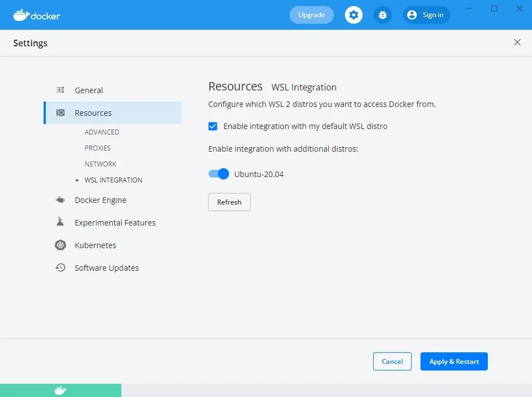532x397 pixels.
Task: Click the Docker Engine whale icon
Action: (60, 200)
